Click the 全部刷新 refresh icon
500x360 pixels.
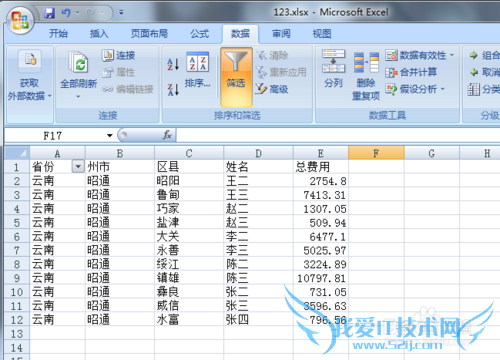pyautogui.click(x=78, y=63)
